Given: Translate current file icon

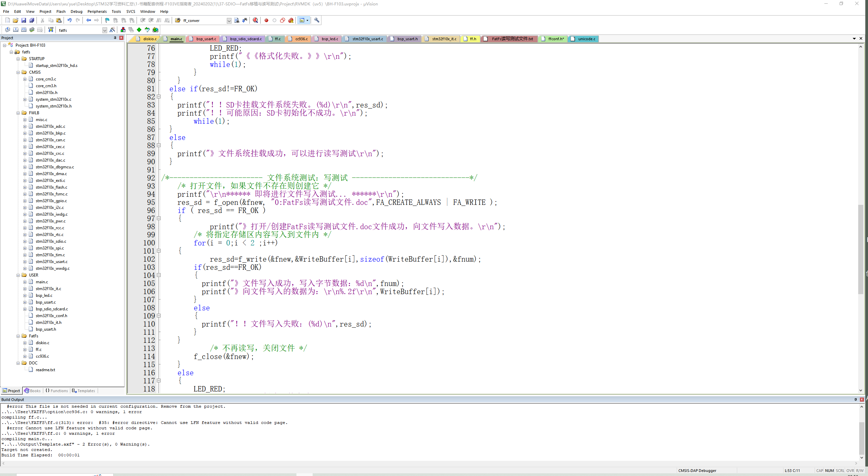Looking at the screenshot, I should pos(7,30).
